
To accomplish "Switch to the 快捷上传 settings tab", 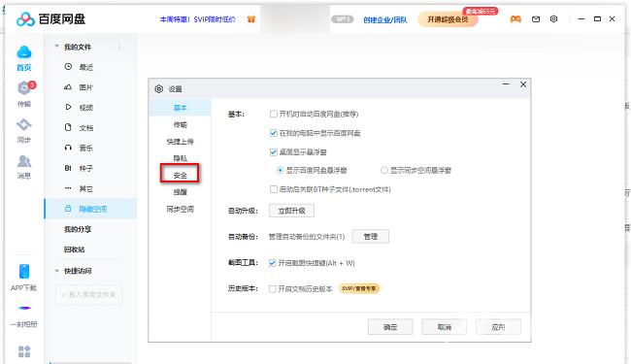I will click(180, 142).
